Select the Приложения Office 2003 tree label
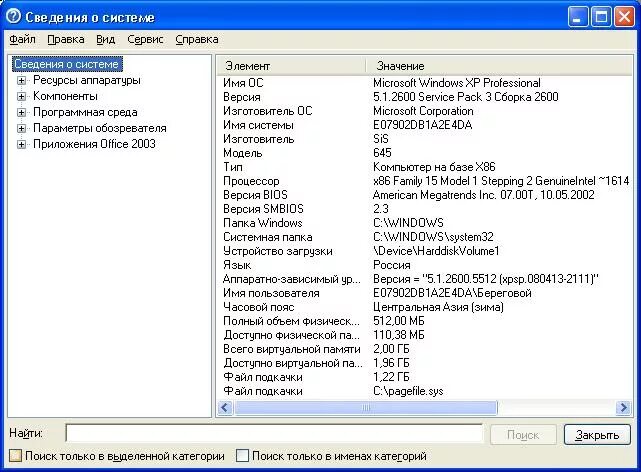 (94, 144)
